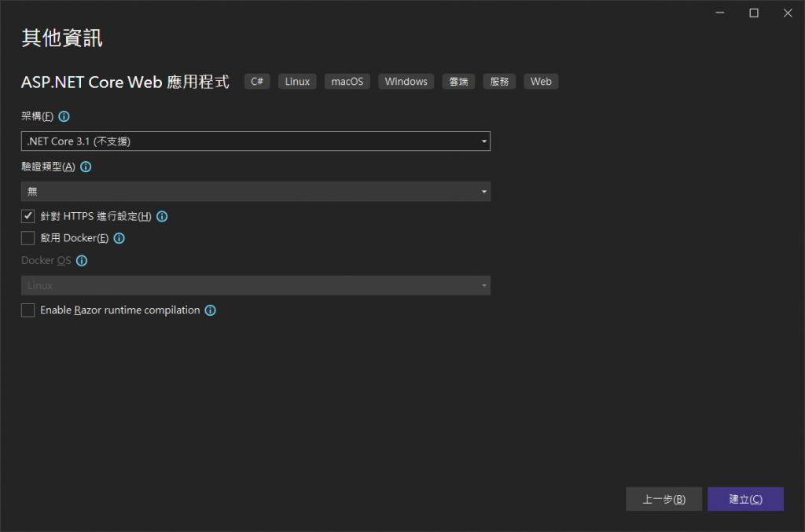The image size is (805, 532).
Task: Click the Web tag
Action: pos(541,82)
